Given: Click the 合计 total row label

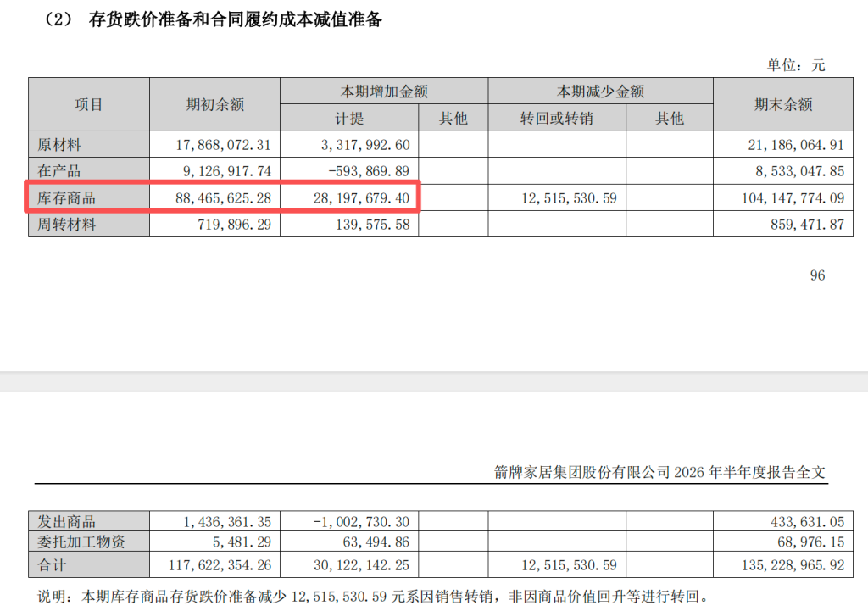Looking at the screenshot, I should [52, 565].
